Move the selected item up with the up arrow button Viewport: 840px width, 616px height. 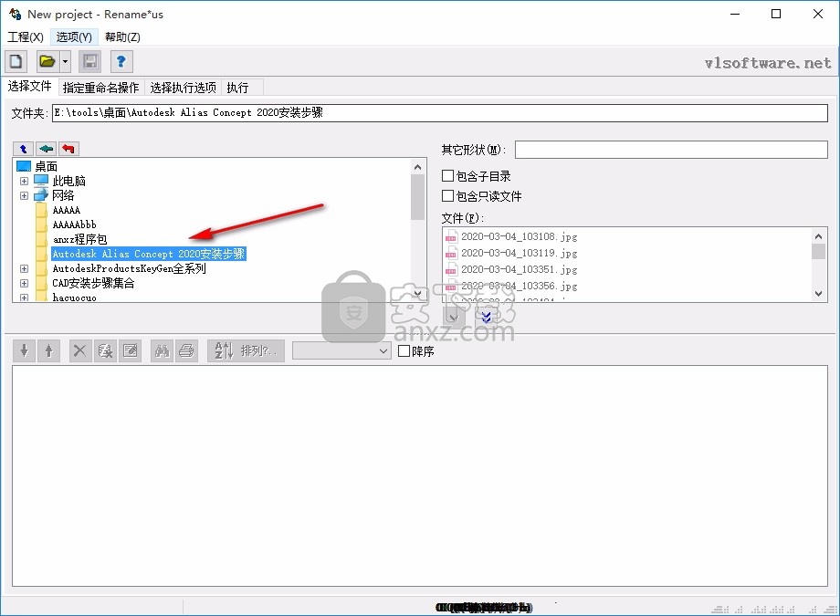coord(48,350)
